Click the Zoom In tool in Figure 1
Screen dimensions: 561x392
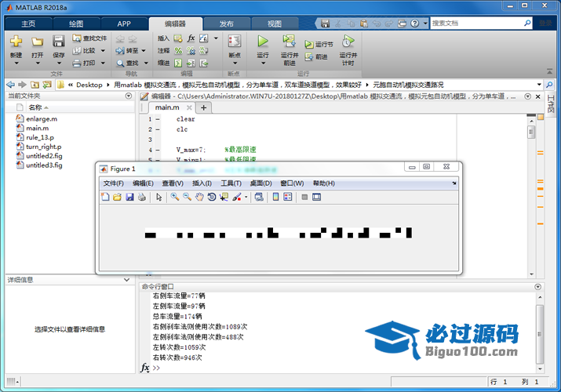(x=175, y=197)
